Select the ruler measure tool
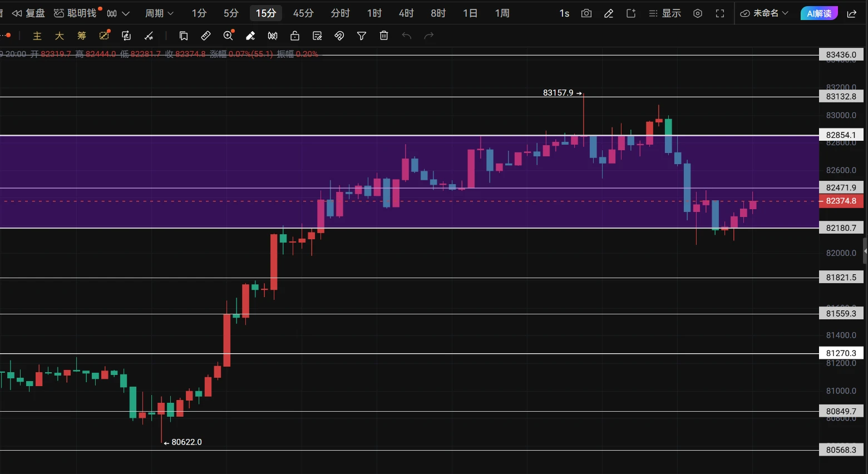This screenshot has width=868, height=474. [x=206, y=36]
